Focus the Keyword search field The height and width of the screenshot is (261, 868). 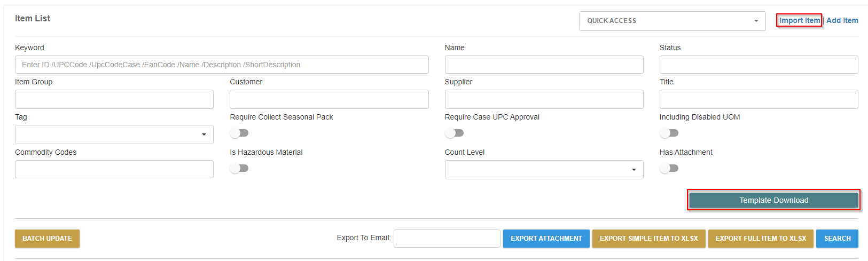pos(222,65)
